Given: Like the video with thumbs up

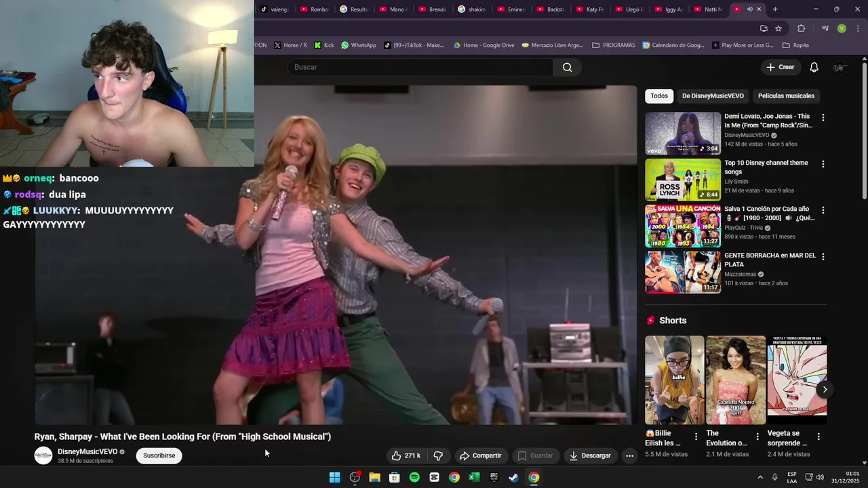Looking at the screenshot, I should point(406,455).
